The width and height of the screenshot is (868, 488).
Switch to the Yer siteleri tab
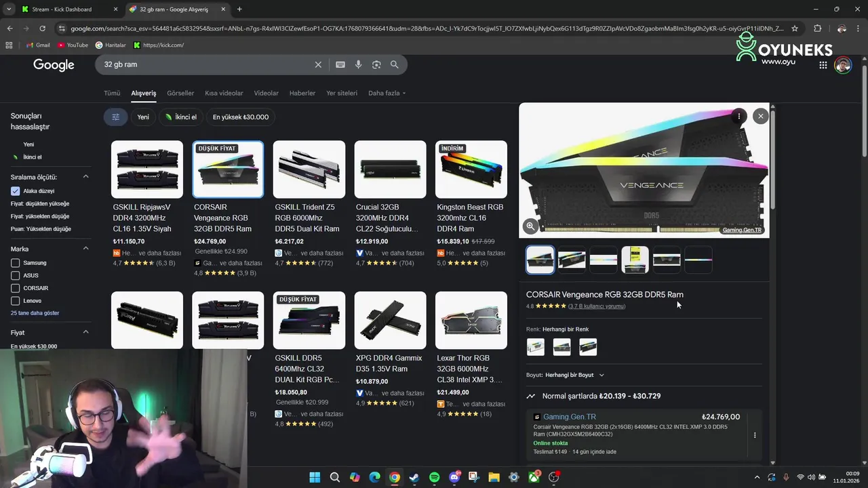pos(342,93)
